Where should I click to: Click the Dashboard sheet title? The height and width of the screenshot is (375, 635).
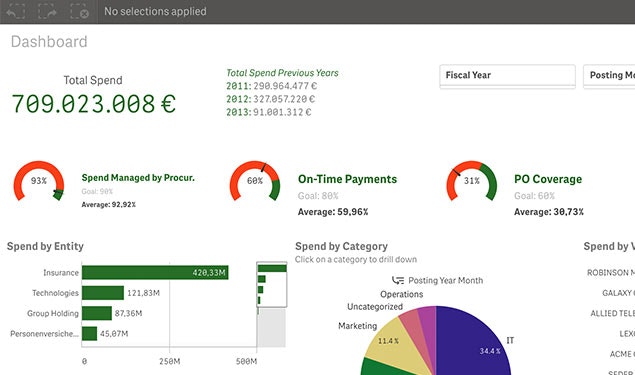pyautogui.click(x=49, y=42)
